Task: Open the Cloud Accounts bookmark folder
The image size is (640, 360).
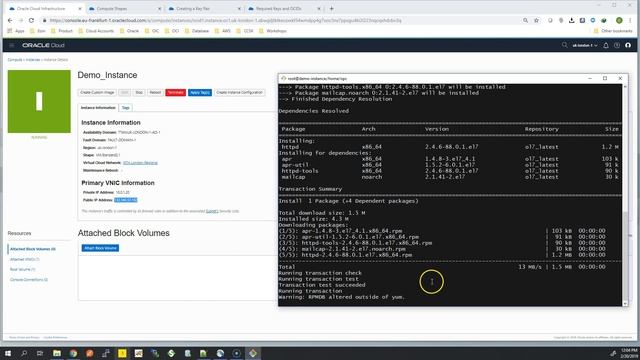Action: [96, 31]
